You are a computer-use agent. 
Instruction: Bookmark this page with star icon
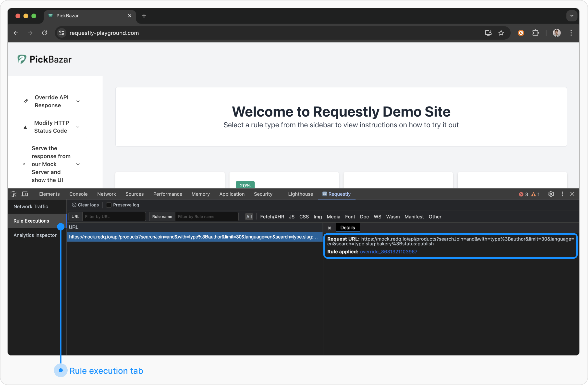point(501,33)
